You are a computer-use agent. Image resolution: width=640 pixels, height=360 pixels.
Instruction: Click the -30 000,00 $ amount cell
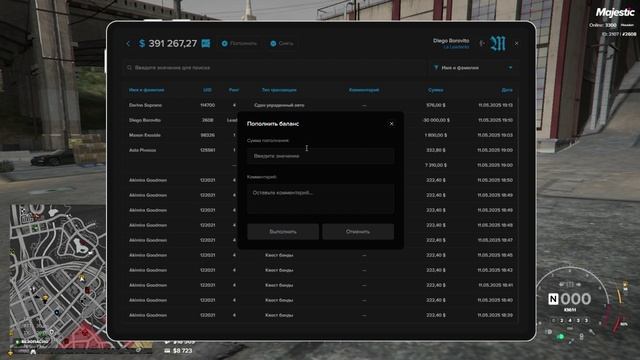436,120
